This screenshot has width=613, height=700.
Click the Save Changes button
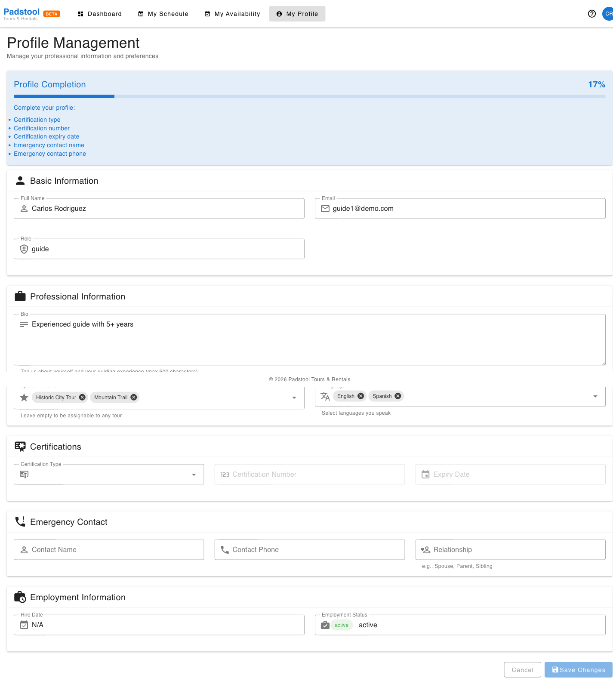point(578,670)
